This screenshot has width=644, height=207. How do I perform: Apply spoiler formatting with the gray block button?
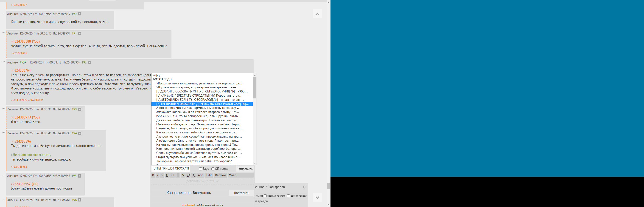pos(178,175)
